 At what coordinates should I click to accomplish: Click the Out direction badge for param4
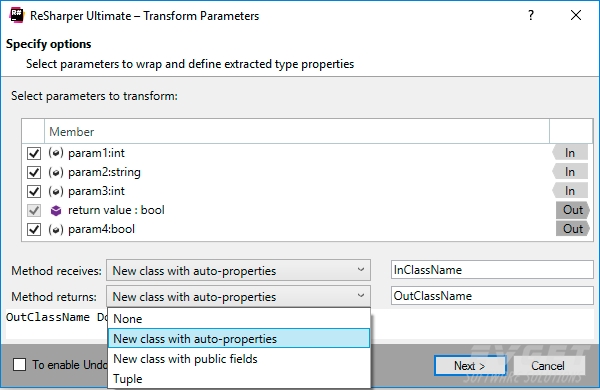tap(573, 229)
